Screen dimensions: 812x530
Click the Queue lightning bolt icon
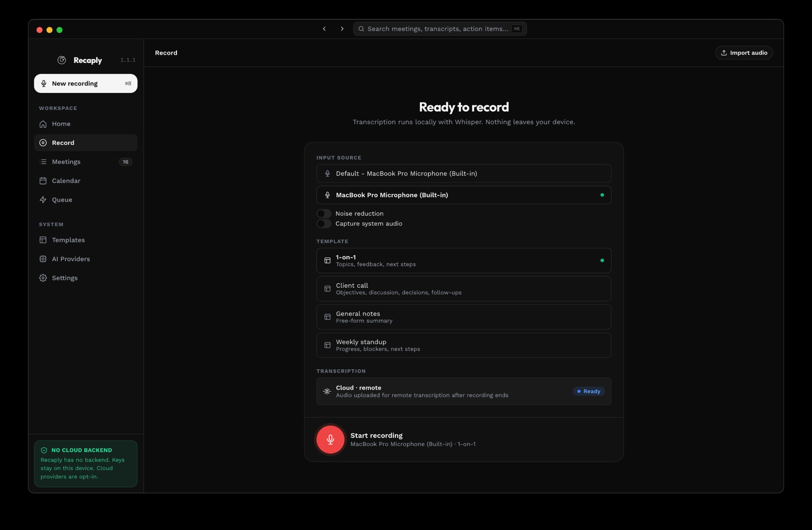point(43,200)
